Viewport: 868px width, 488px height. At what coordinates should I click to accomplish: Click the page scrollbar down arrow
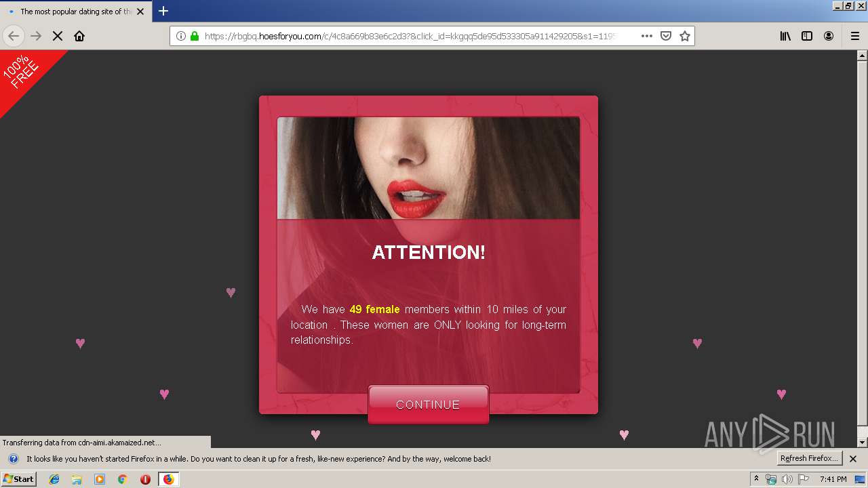point(863,443)
